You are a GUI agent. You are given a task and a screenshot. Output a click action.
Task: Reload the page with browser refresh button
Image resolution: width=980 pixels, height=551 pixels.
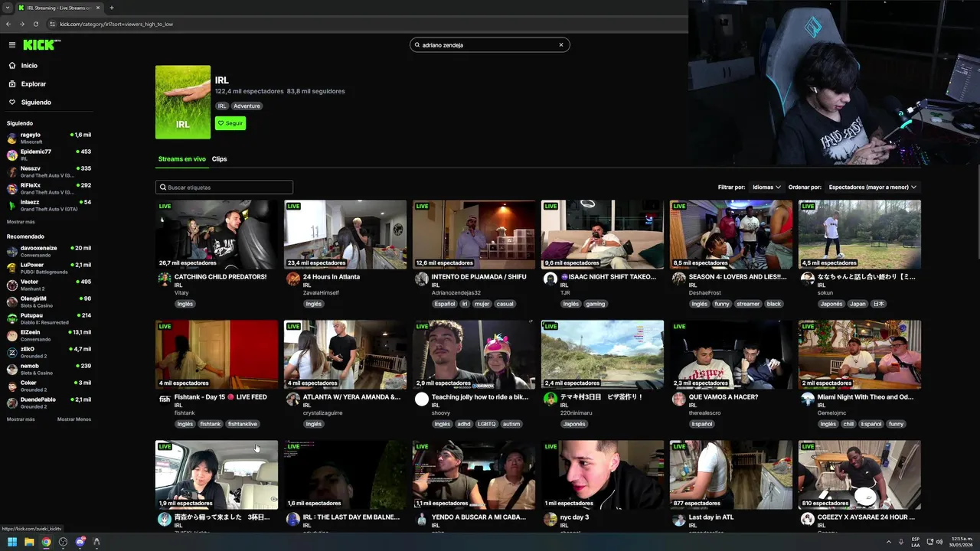[x=36, y=24]
